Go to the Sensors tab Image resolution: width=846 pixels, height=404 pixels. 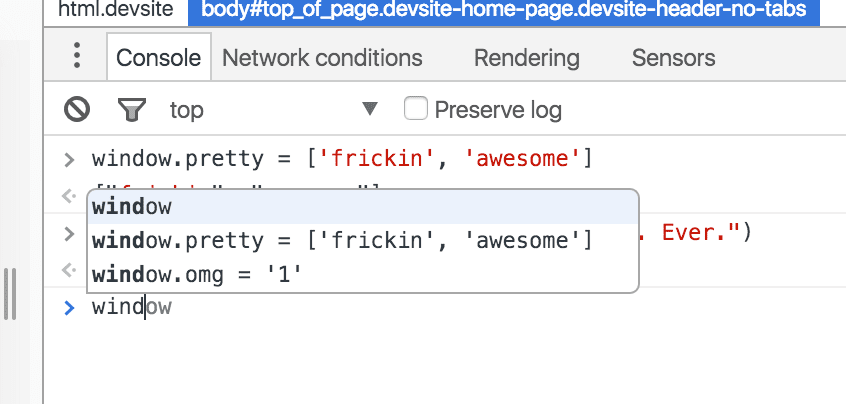tap(673, 58)
